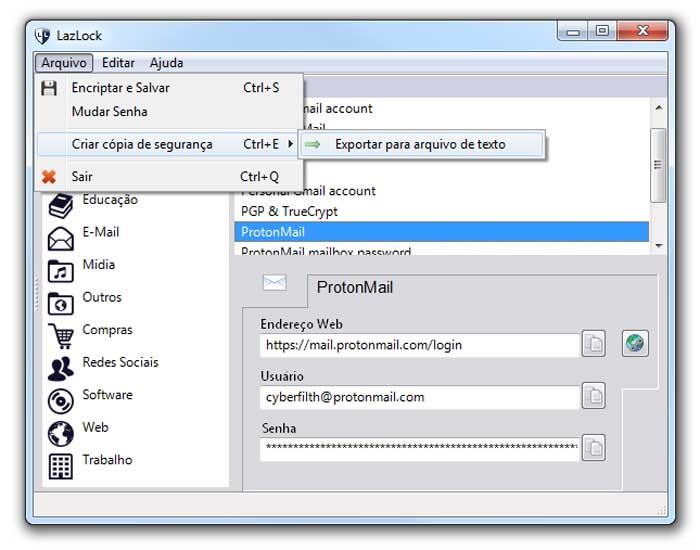This screenshot has height=550, width=700.
Task: Select the Educação books icon
Action: click(61, 206)
